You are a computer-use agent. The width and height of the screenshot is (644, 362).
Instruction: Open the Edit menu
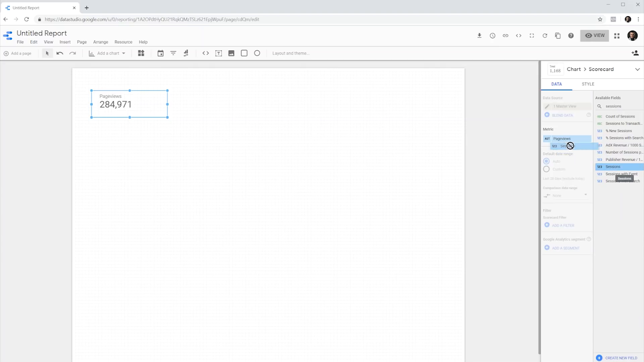(34, 42)
